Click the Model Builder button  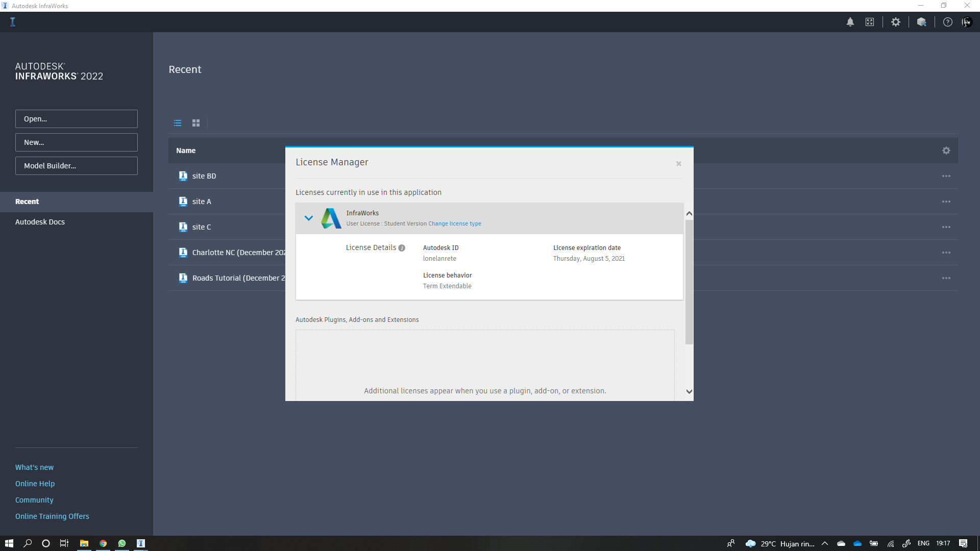click(x=77, y=166)
